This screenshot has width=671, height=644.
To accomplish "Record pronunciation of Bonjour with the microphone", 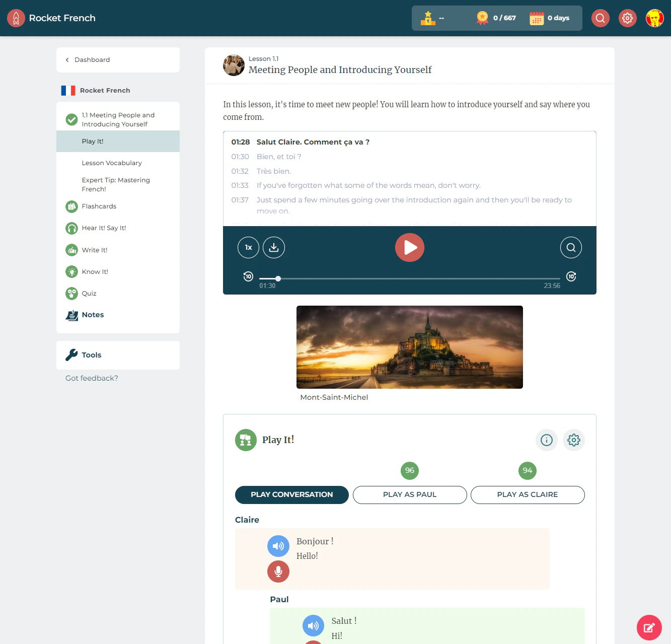I will click(x=278, y=571).
